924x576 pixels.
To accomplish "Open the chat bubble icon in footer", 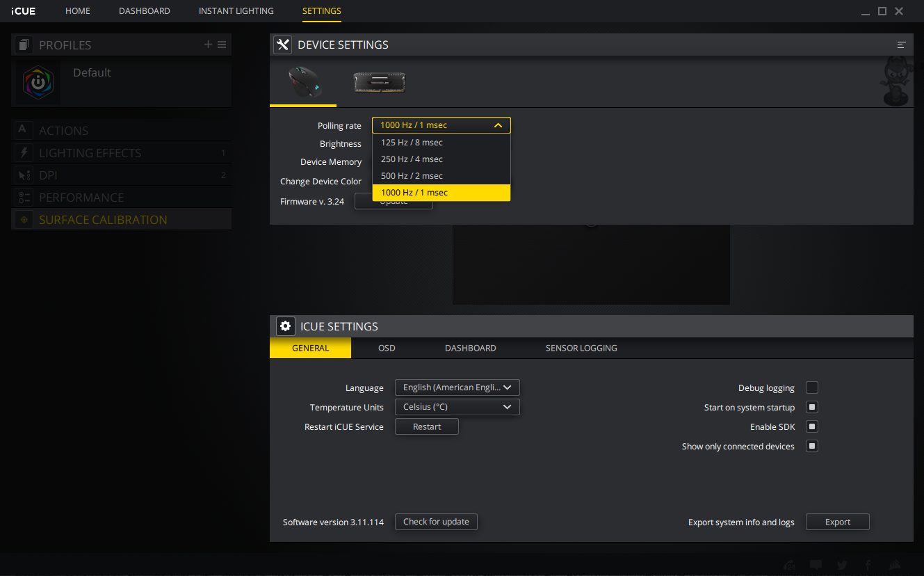I will coord(816,565).
